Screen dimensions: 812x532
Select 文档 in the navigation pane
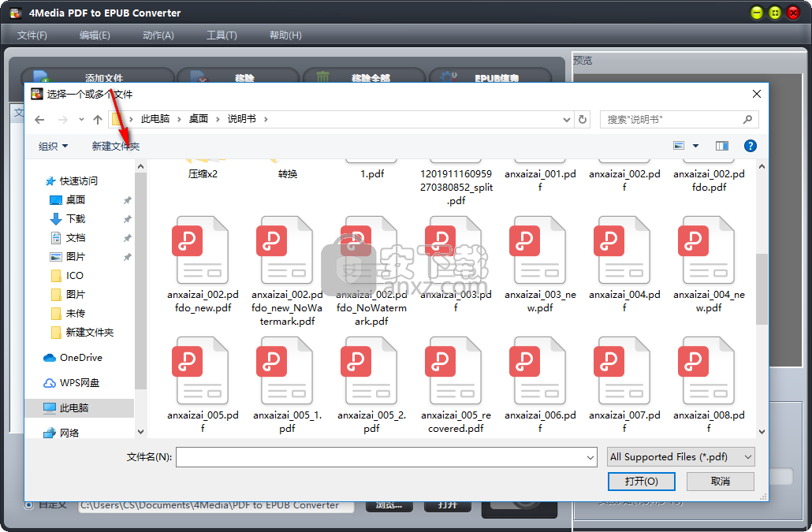pos(68,237)
